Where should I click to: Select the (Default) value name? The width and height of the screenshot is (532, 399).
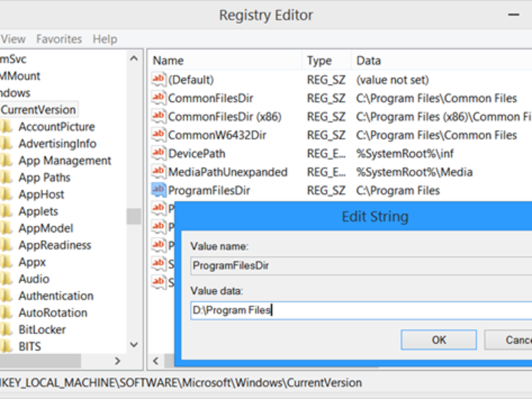point(191,80)
